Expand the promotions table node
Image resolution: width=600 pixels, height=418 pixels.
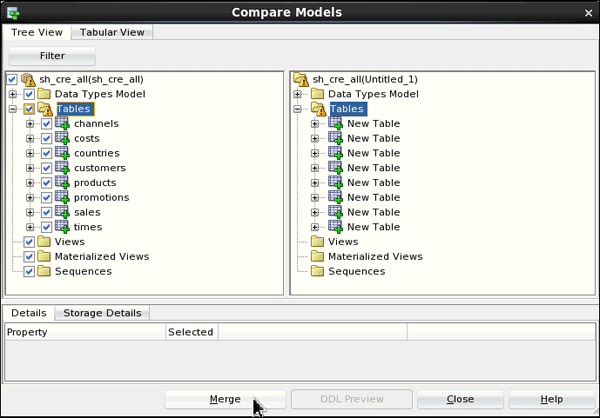point(30,198)
